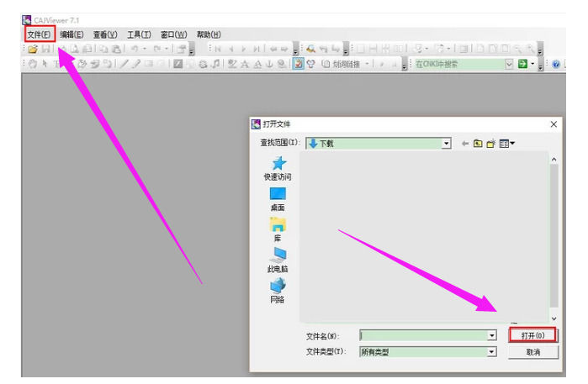Select 快速访问 in the dialog sidebar
The image size is (588, 384).
tap(278, 168)
